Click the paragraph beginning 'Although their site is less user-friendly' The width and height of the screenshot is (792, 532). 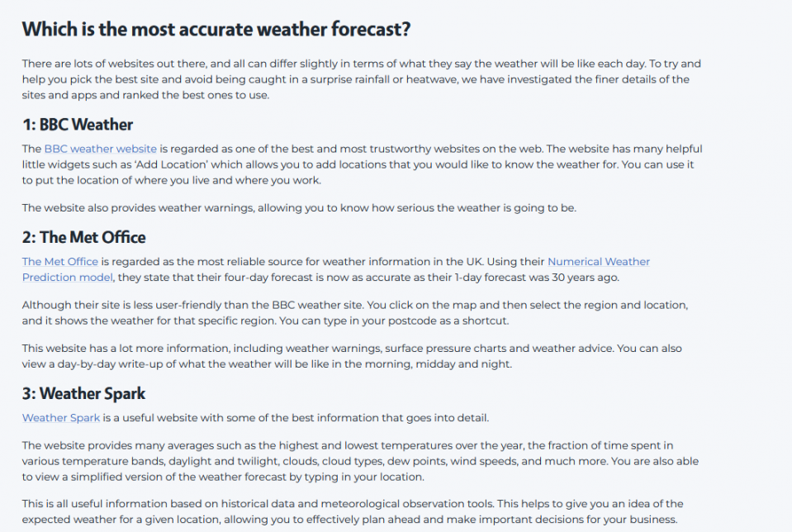(x=354, y=313)
